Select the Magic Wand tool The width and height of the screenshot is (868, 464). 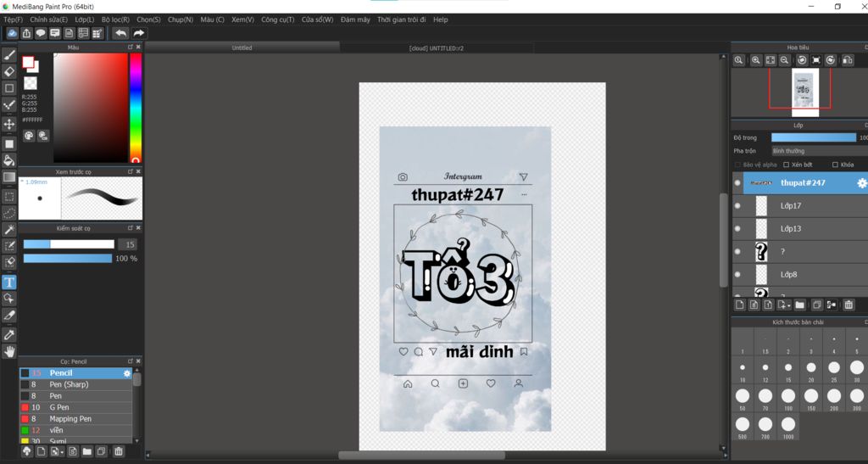coord(8,229)
